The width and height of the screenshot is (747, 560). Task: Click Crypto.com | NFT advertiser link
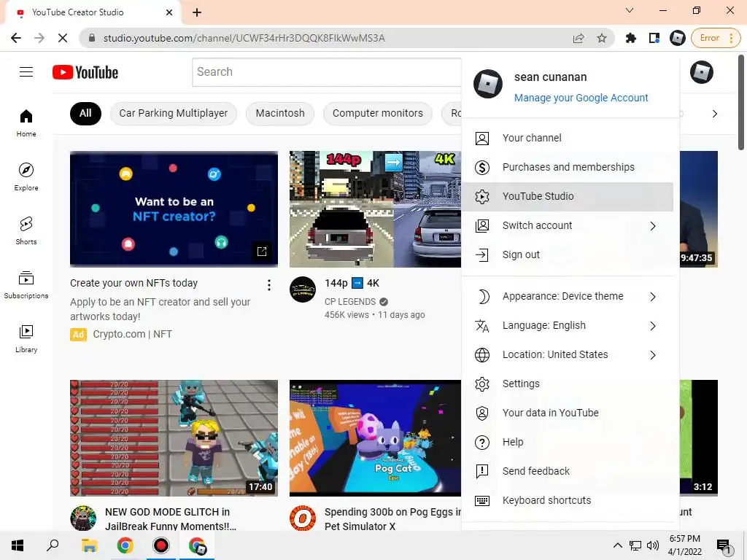point(132,334)
